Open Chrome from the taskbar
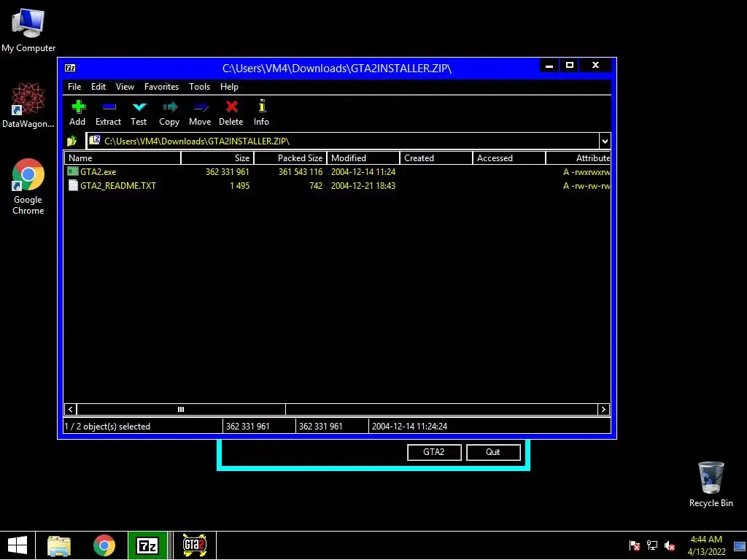This screenshot has height=560, width=747. coord(104,545)
